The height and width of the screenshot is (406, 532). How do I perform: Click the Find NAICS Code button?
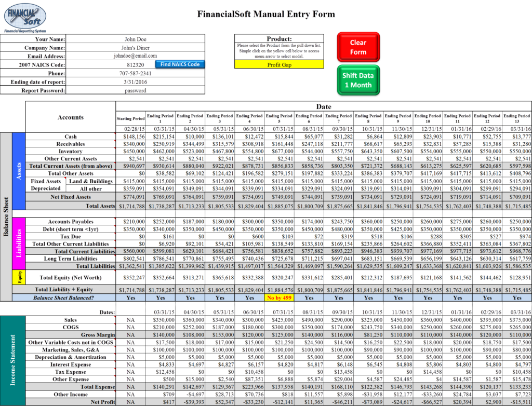pos(180,64)
